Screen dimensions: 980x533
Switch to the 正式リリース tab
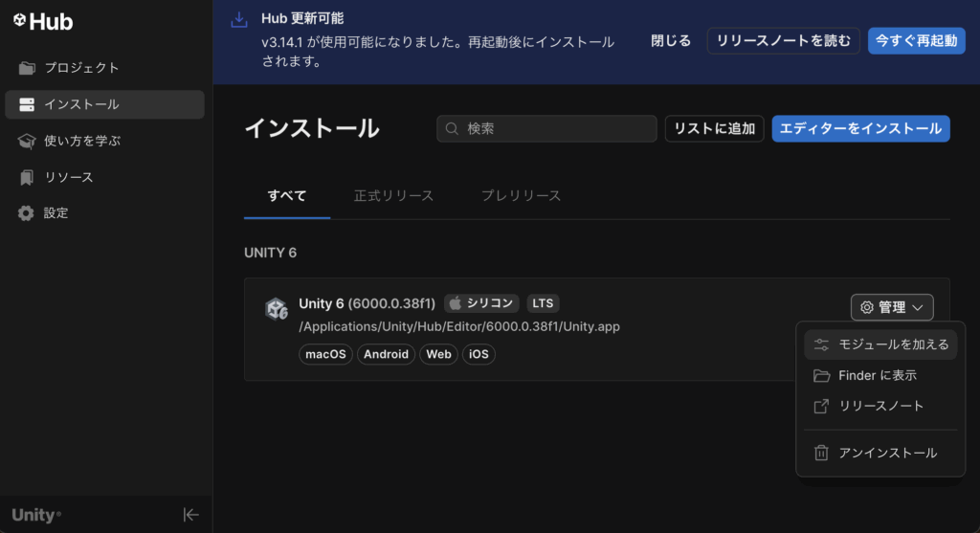(x=393, y=196)
